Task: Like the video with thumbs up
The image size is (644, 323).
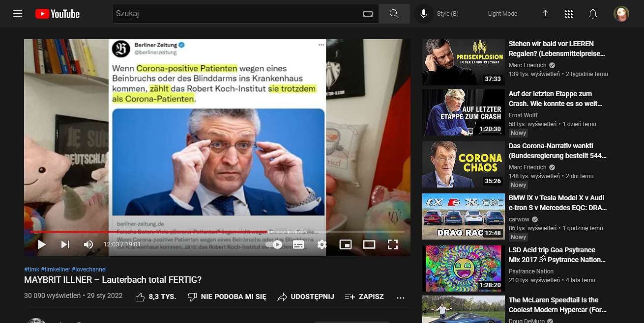Action: (x=140, y=297)
